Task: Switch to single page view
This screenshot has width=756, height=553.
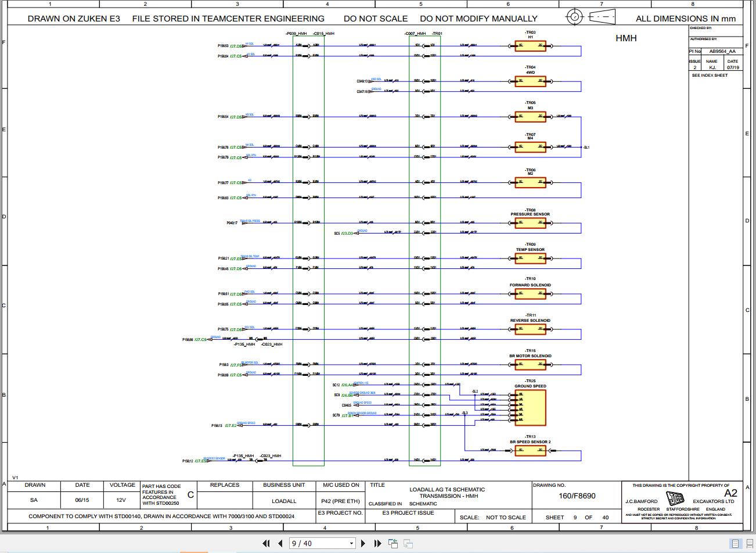Action: point(735,544)
